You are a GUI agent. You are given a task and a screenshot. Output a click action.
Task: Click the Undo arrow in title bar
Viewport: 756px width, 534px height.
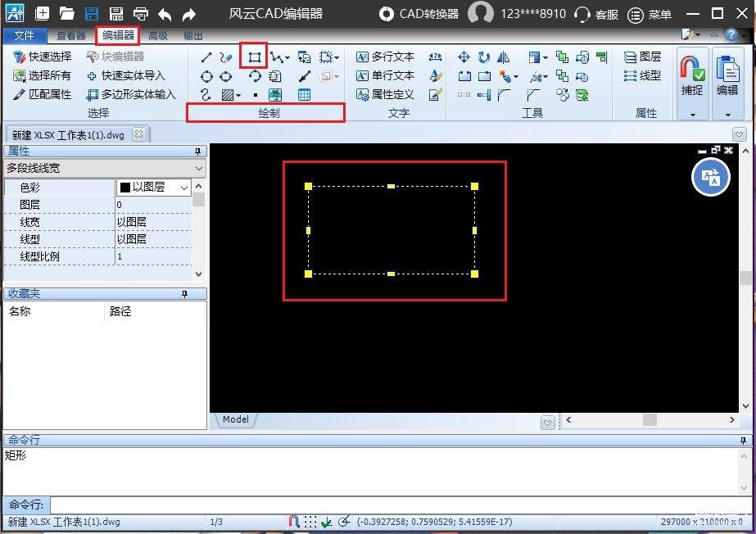(x=165, y=15)
